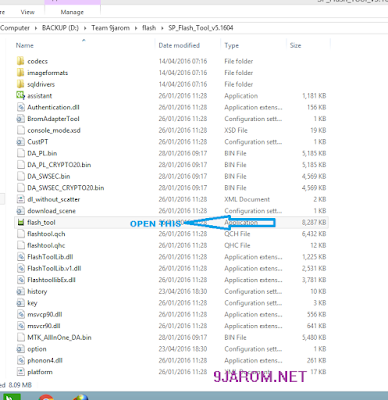Navigate to flash folder in breadcrumb

pos(149,28)
